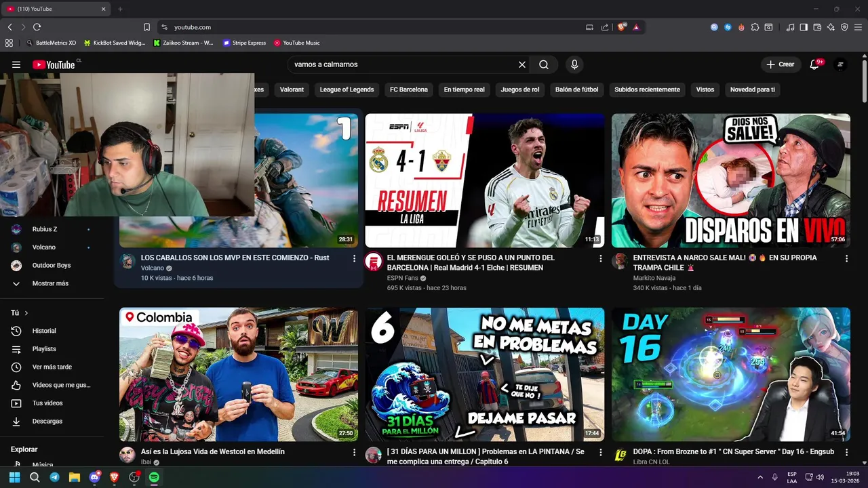Viewport: 868px width, 488px height.
Task: Open the extensions puzzle icon
Action: click(x=755, y=27)
